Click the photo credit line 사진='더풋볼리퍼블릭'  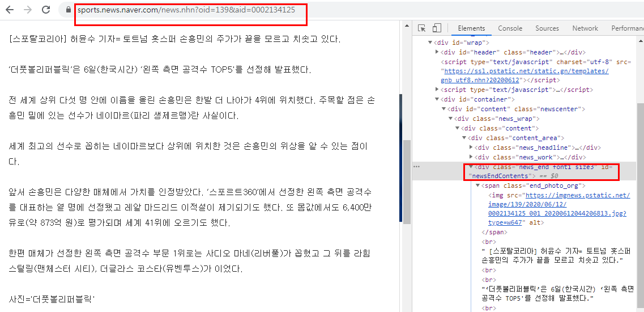point(52,300)
